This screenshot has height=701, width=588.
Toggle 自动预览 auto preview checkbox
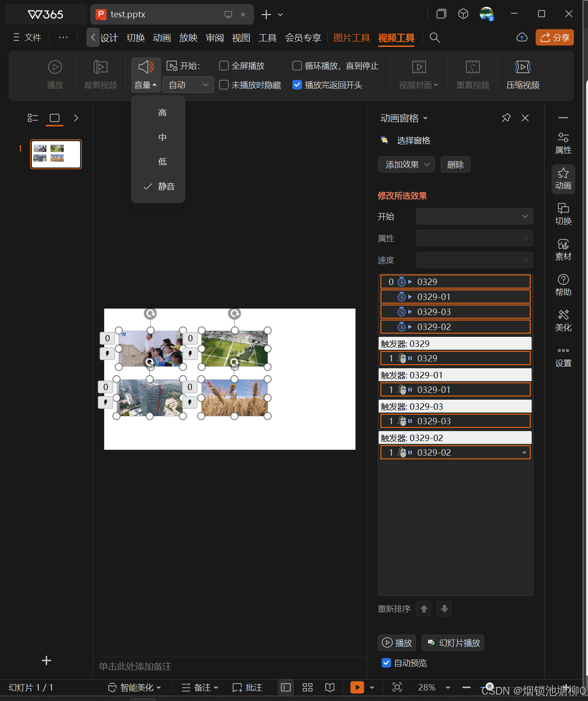pyautogui.click(x=386, y=663)
